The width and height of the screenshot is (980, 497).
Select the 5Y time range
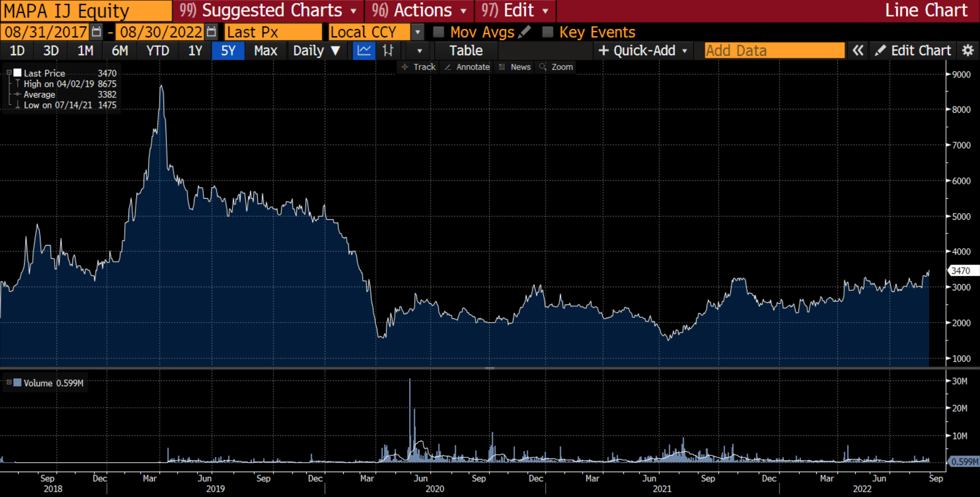[x=228, y=51]
